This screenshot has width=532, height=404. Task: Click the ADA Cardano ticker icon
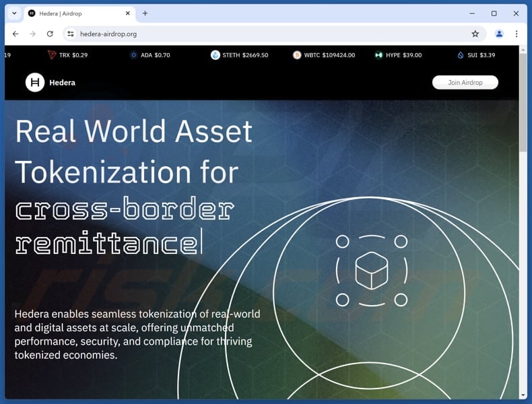click(x=134, y=55)
